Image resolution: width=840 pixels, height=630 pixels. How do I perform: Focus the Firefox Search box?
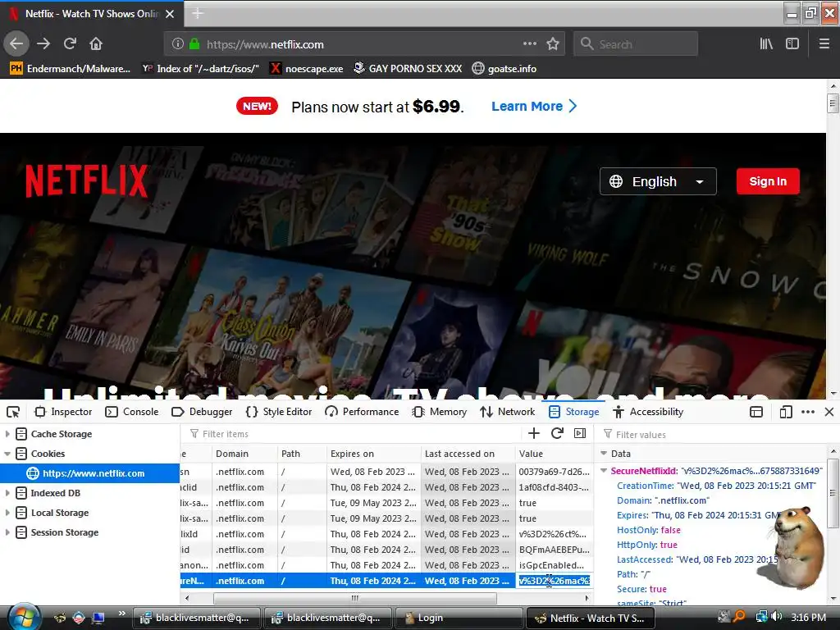636,44
